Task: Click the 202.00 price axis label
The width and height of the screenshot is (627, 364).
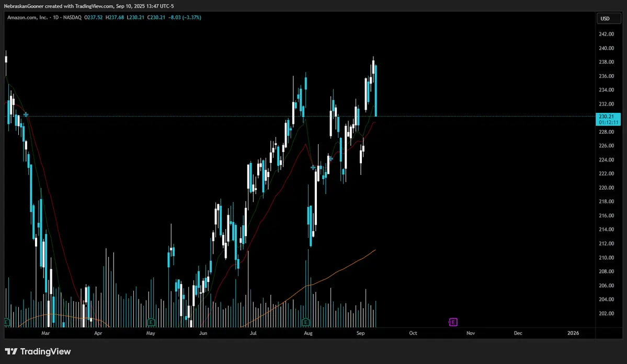Action: click(606, 313)
